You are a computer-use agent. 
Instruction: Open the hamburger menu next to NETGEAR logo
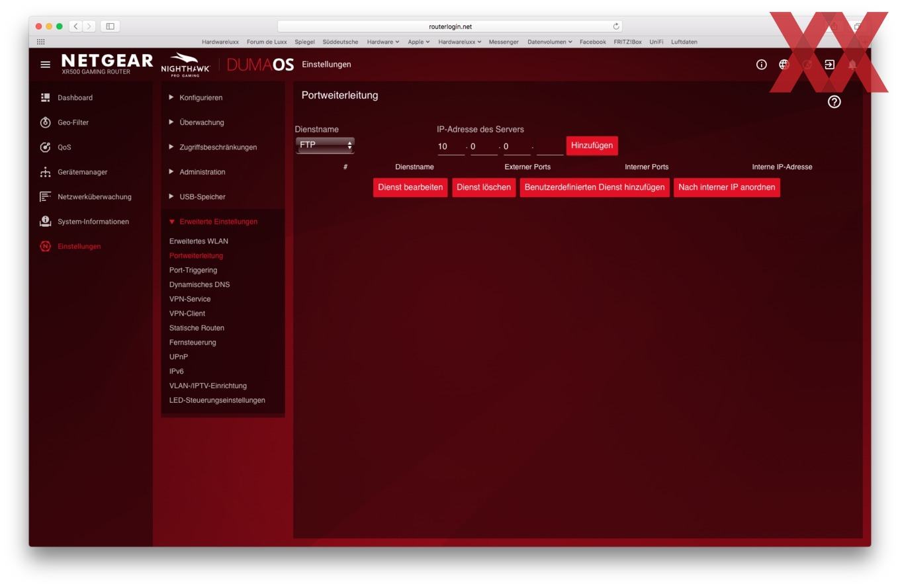tap(45, 65)
